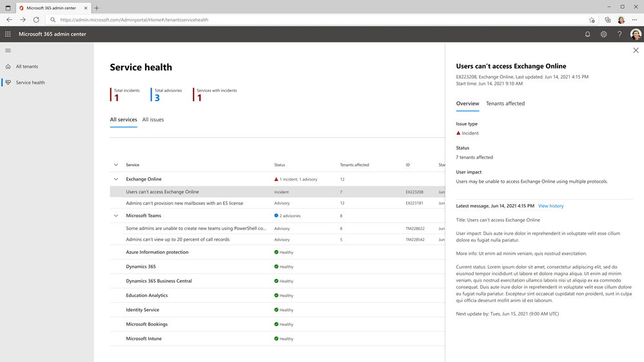
Task: Click the ID column header
Action: tap(407, 165)
